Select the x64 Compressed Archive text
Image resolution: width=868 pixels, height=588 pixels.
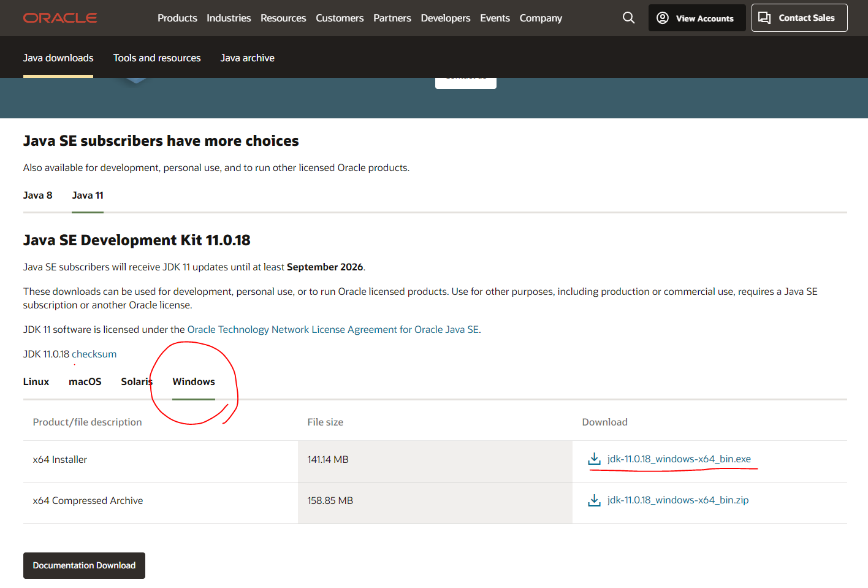[88, 500]
